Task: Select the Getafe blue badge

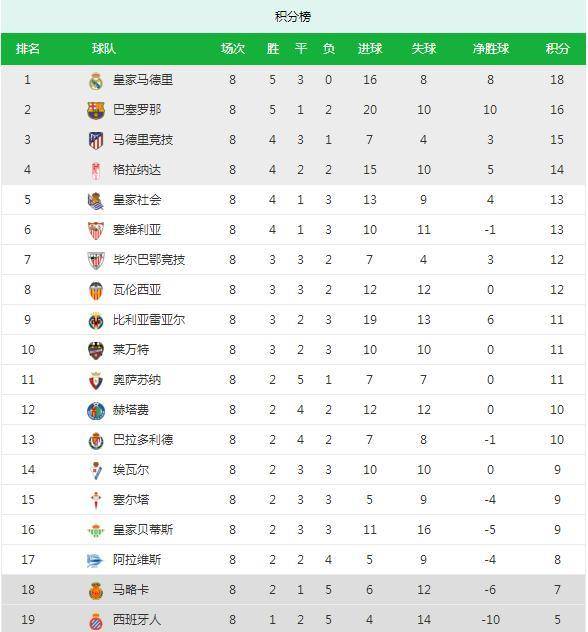Action: tap(96, 411)
